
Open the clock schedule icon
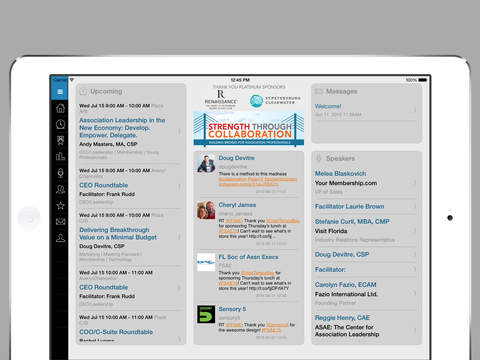tap(60, 124)
